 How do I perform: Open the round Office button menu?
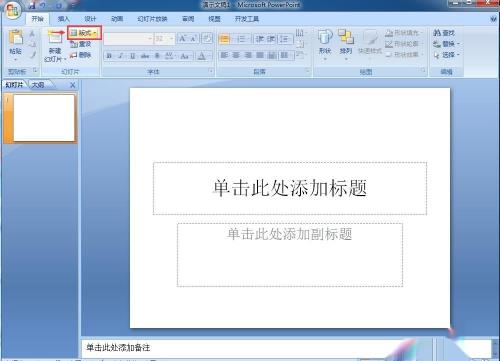(x=13, y=11)
